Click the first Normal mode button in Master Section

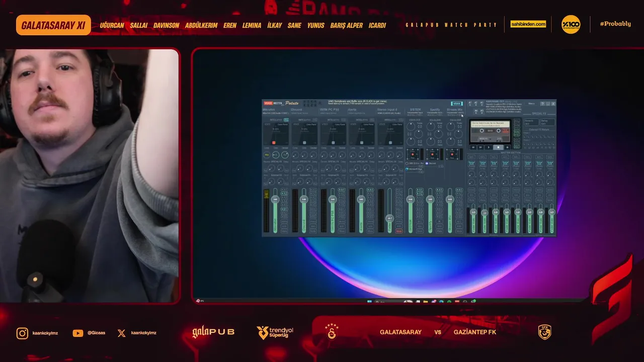click(471, 164)
